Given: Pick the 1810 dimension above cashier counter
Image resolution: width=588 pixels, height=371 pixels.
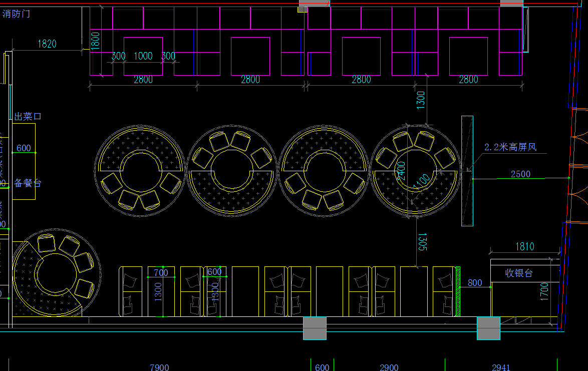Looking at the screenshot, I should tap(524, 246).
